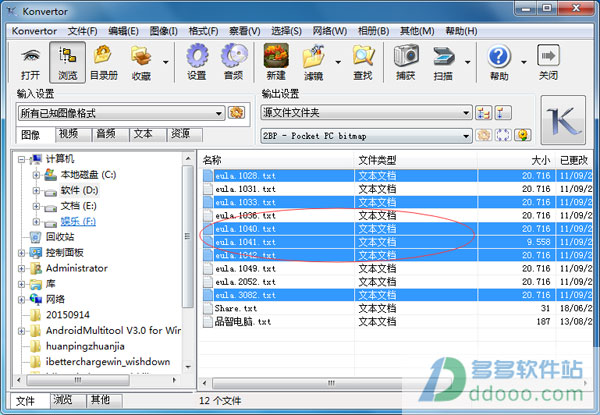
Task: Open the 所有已知图像格式 input format dropdown
Action: click(121, 113)
